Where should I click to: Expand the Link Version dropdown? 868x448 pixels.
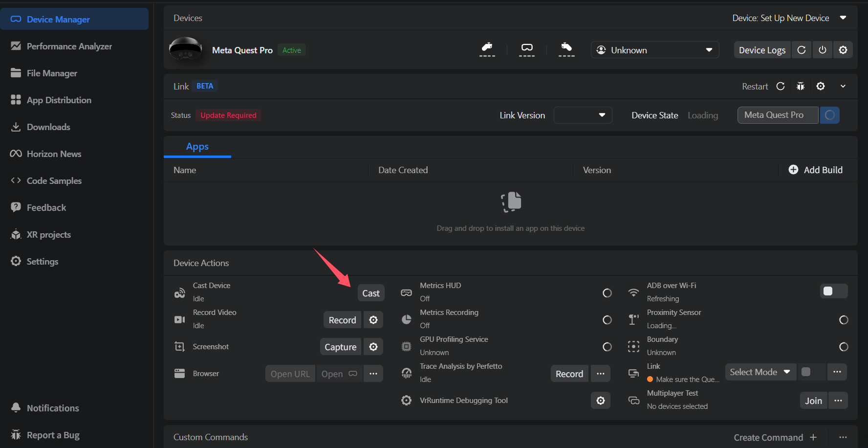[583, 115]
